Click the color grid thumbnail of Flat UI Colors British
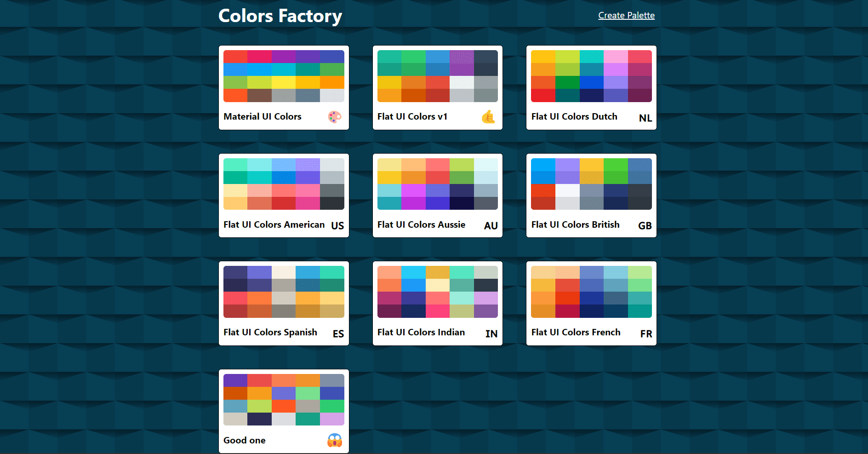This screenshot has height=454, width=868. [x=591, y=184]
